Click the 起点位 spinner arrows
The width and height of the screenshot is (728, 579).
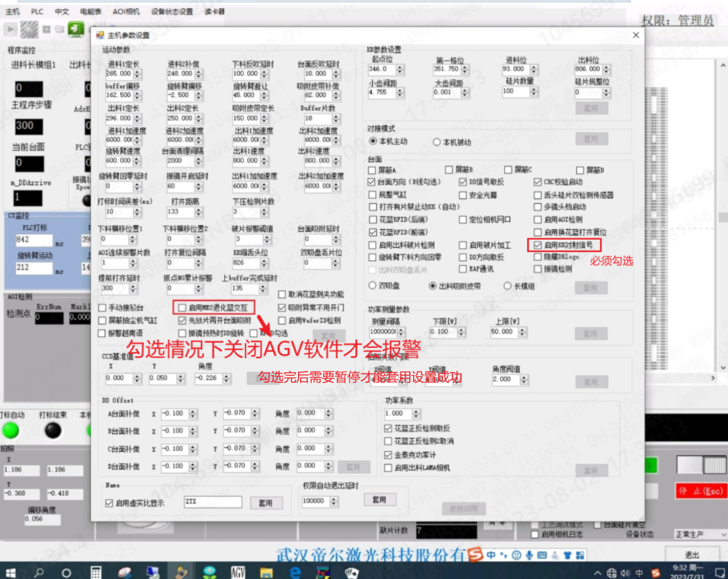400,70
